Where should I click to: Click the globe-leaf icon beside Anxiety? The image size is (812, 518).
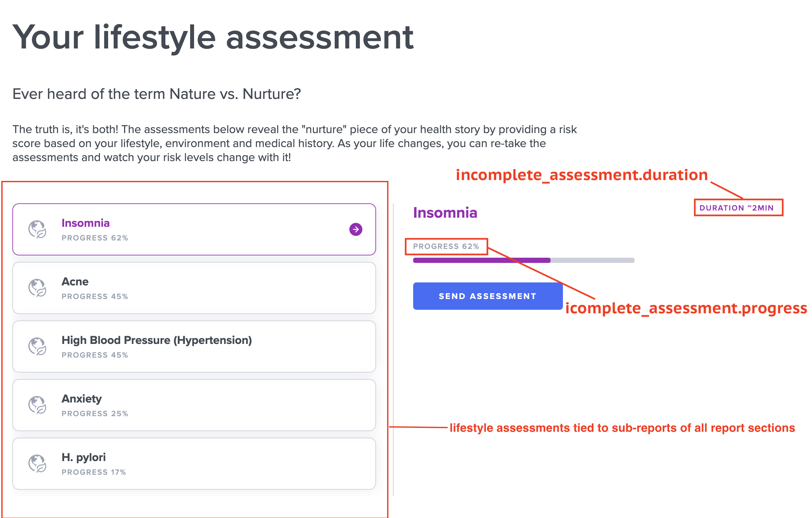tap(37, 405)
